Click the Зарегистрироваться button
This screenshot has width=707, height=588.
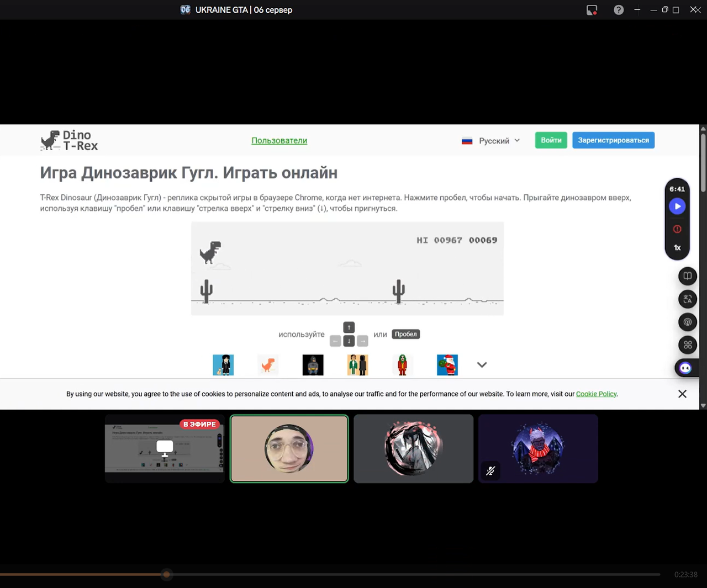(614, 140)
